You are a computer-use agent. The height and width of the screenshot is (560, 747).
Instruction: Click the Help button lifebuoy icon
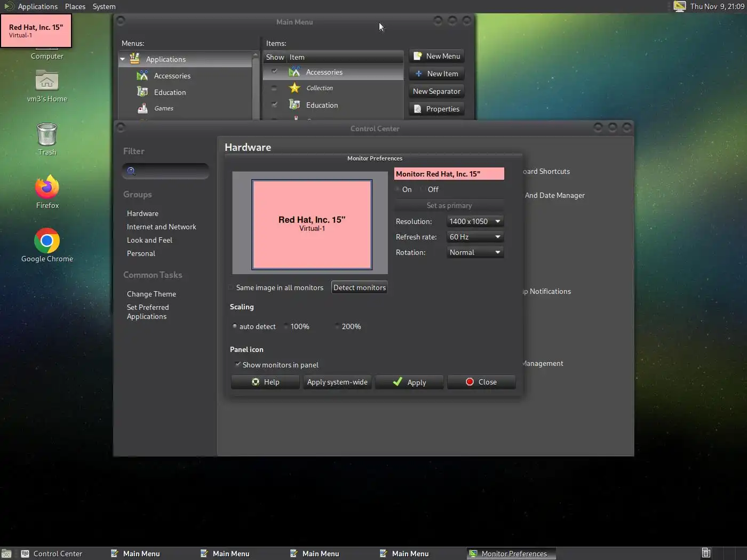256,382
